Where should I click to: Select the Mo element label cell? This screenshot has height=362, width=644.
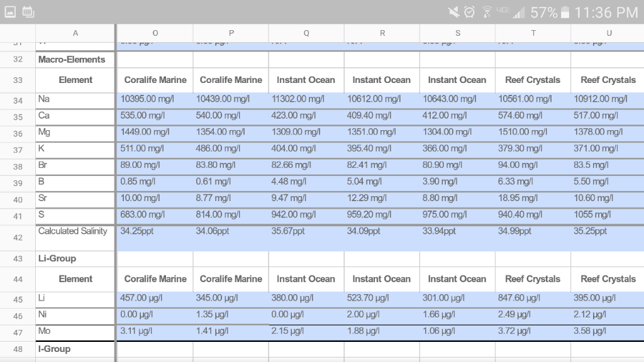(x=75, y=333)
